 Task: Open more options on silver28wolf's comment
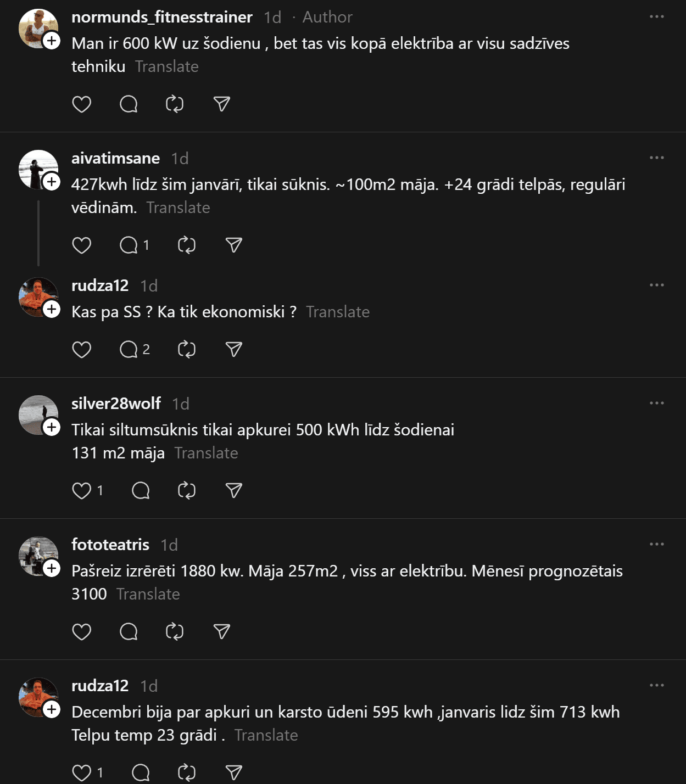(656, 404)
